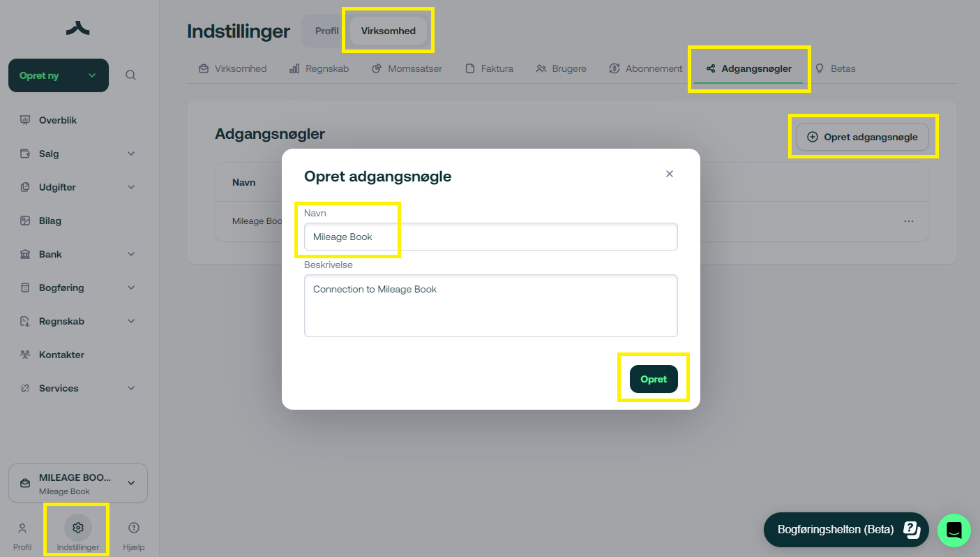This screenshot has width=980, height=557.
Task: Expand the Regnskab sidebar chevron
Action: point(131,321)
